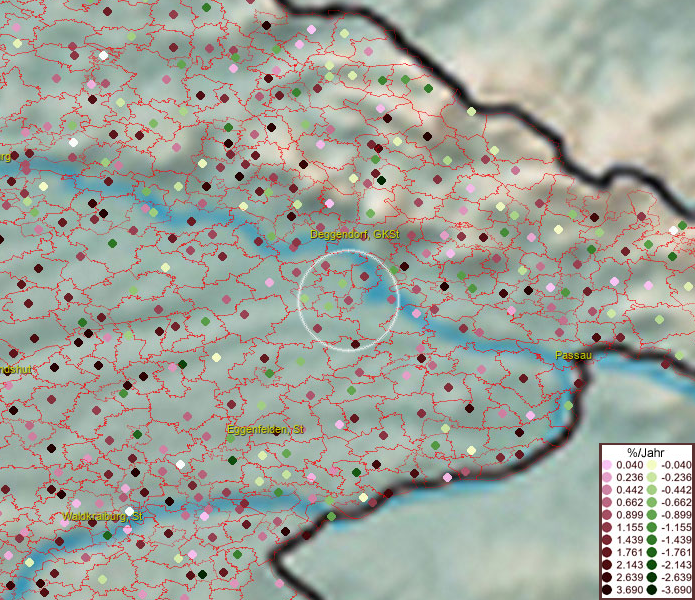The image size is (695, 600).
Task: Click the -2.639 legend value
Action: [x=676, y=577]
